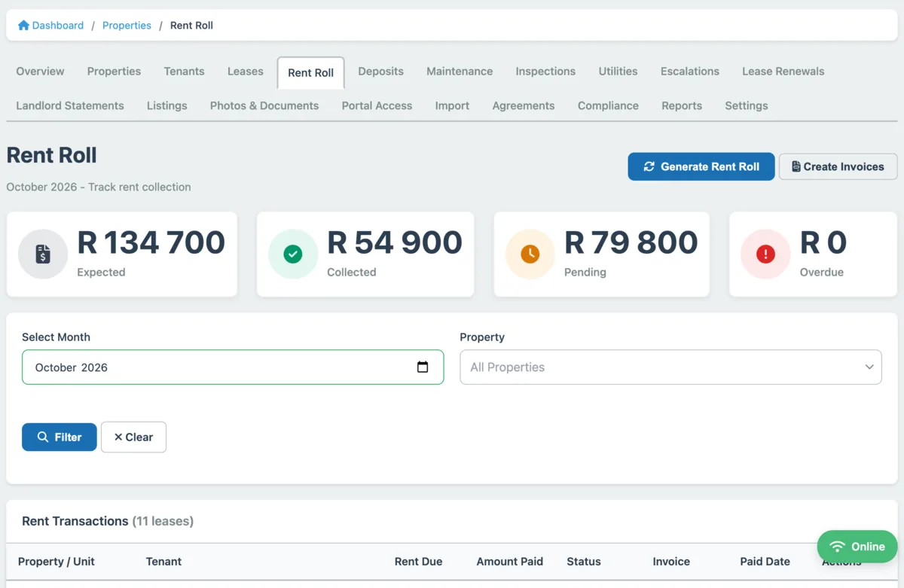Click the Rent Transactions (11 leases) heading
Screen dimensions: 904x588
108,521
